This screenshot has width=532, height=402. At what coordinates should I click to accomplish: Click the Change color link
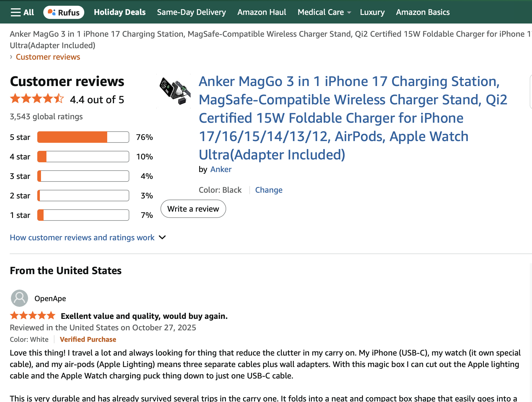[x=269, y=190]
